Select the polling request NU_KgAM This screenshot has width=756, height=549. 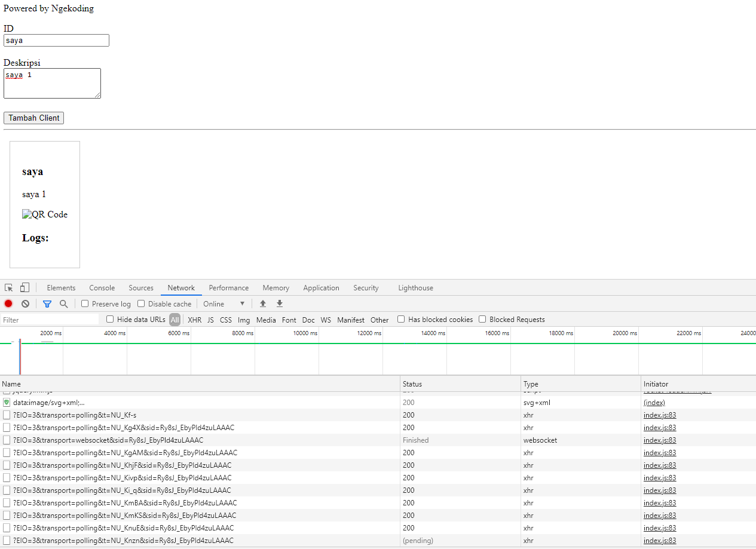(x=378, y=453)
